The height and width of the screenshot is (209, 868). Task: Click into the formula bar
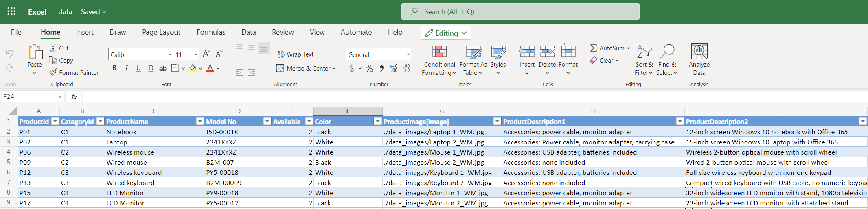(x=475, y=96)
